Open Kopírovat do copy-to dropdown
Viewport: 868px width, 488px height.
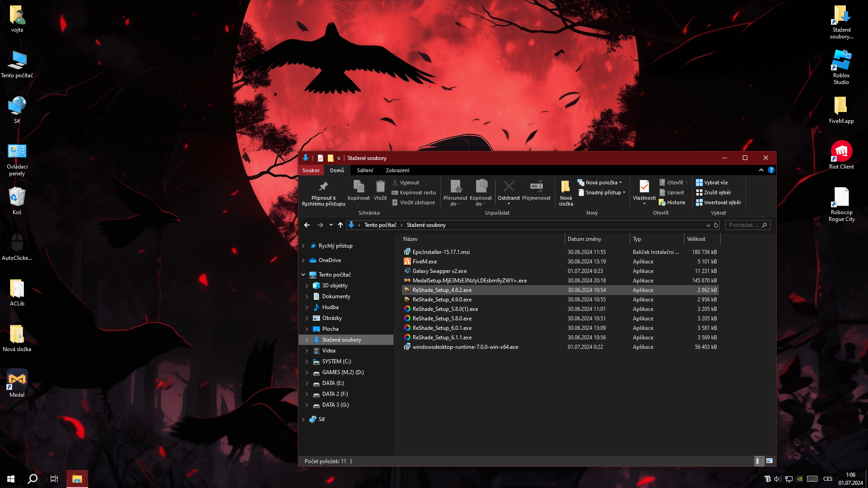point(481,193)
